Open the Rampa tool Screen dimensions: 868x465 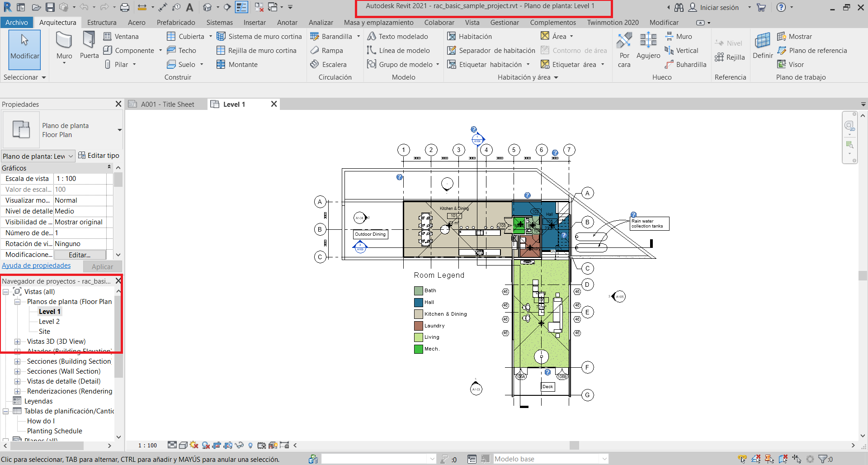(327, 50)
